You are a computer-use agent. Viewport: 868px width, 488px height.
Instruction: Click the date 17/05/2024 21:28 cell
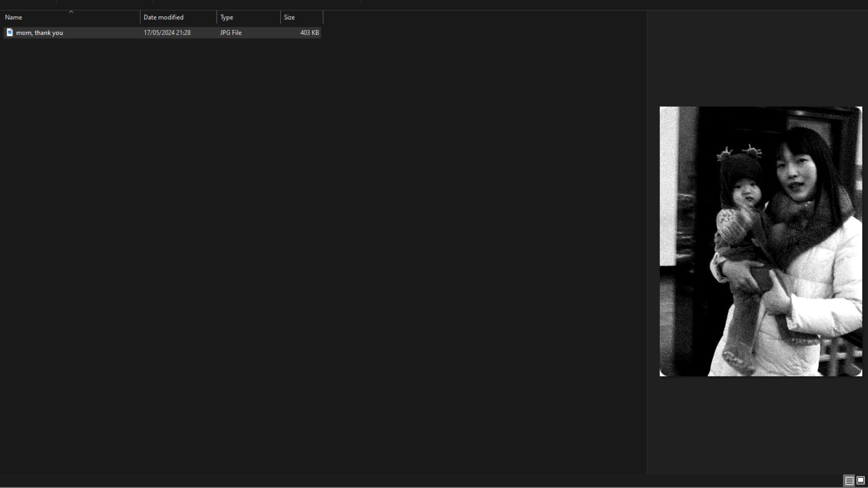167,33
